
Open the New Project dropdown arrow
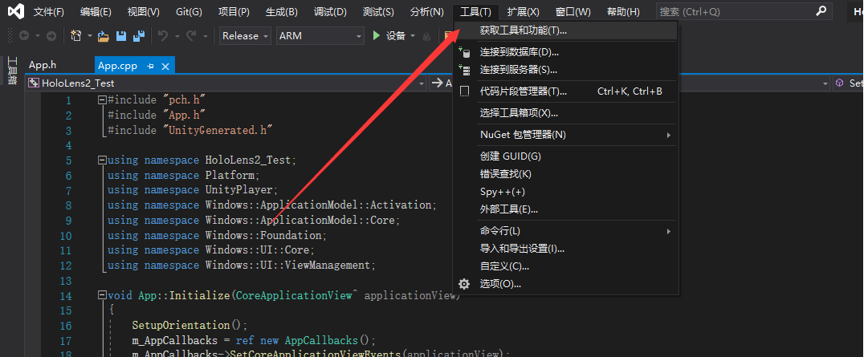pyautogui.click(x=89, y=37)
